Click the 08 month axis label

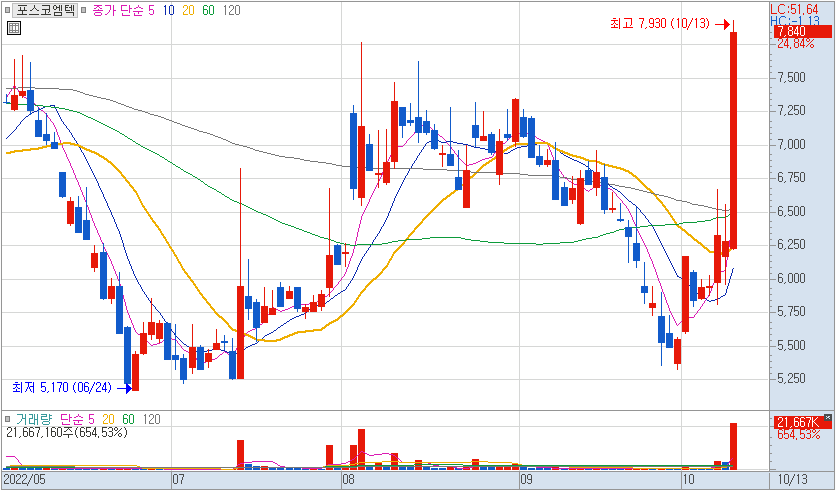point(348,479)
